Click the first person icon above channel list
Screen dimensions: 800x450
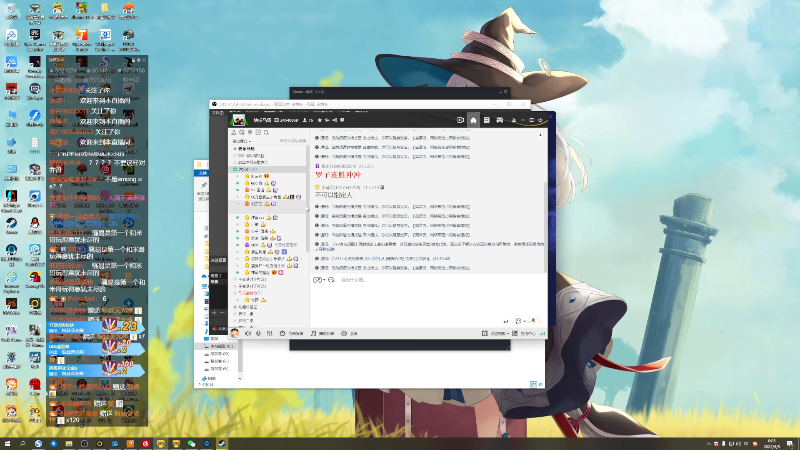tap(234, 133)
